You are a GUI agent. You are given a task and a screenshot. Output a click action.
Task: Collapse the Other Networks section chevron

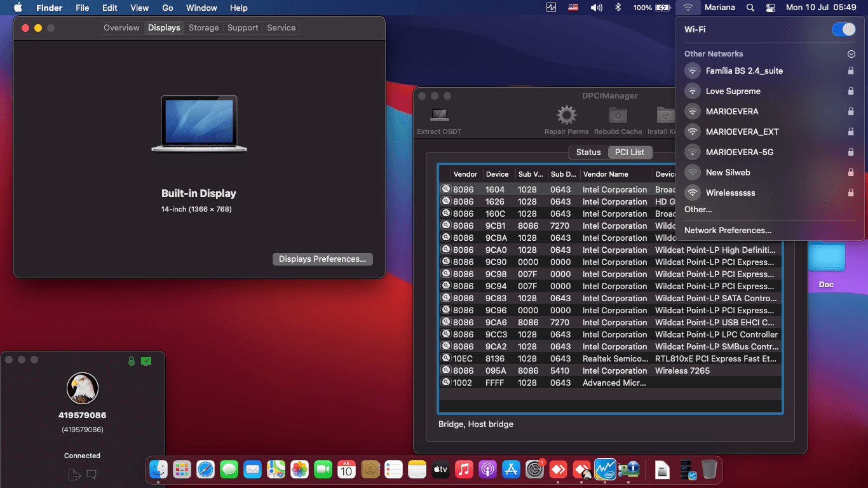point(851,54)
